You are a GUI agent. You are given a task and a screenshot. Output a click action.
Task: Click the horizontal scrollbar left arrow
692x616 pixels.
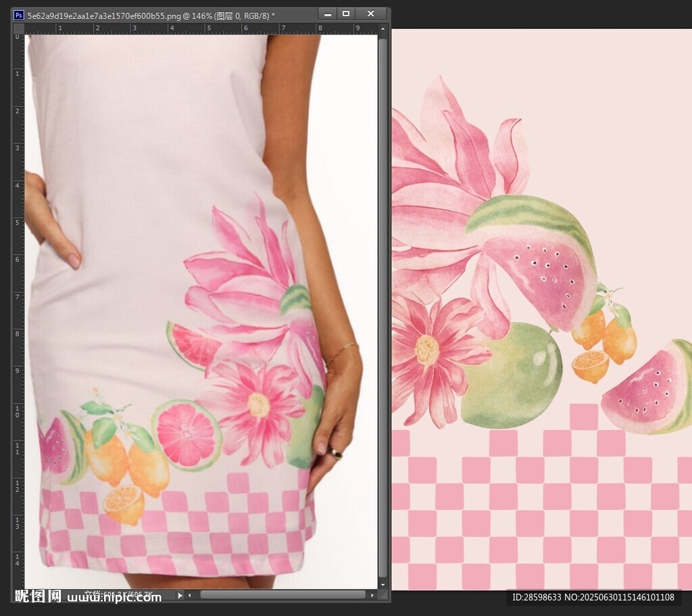[190, 595]
